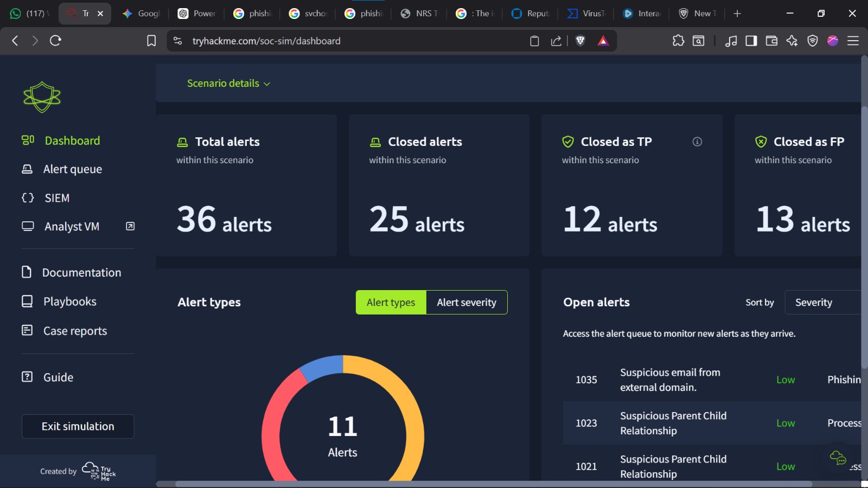
Task: Open the chat support bubble icon
Action: pyautogui.click(x=838, y=458)
